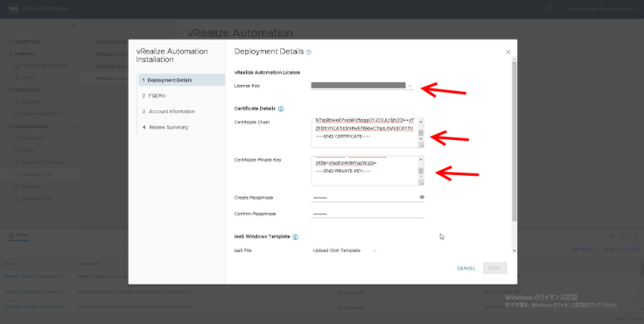
Task: Open VMware CEIP in the sidebar
Action: point(37,199)
